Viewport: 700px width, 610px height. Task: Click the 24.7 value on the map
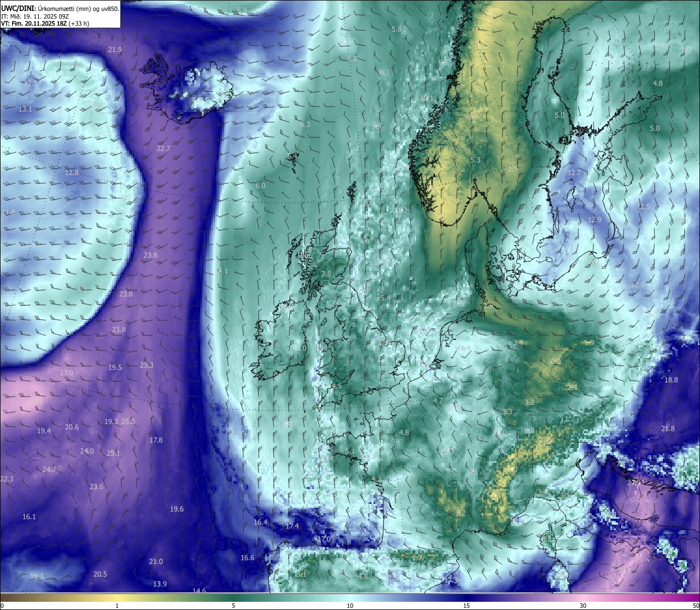[49, 469]
